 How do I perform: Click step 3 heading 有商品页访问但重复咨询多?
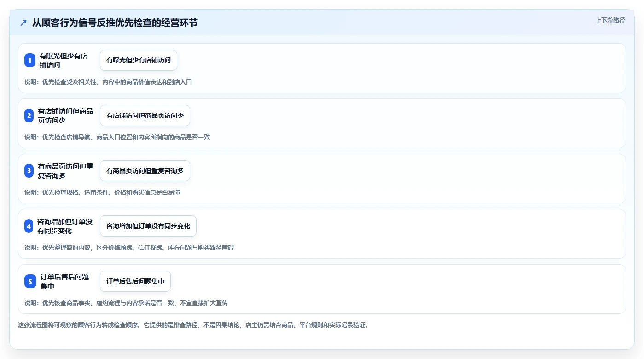click(x=65, y=171)
